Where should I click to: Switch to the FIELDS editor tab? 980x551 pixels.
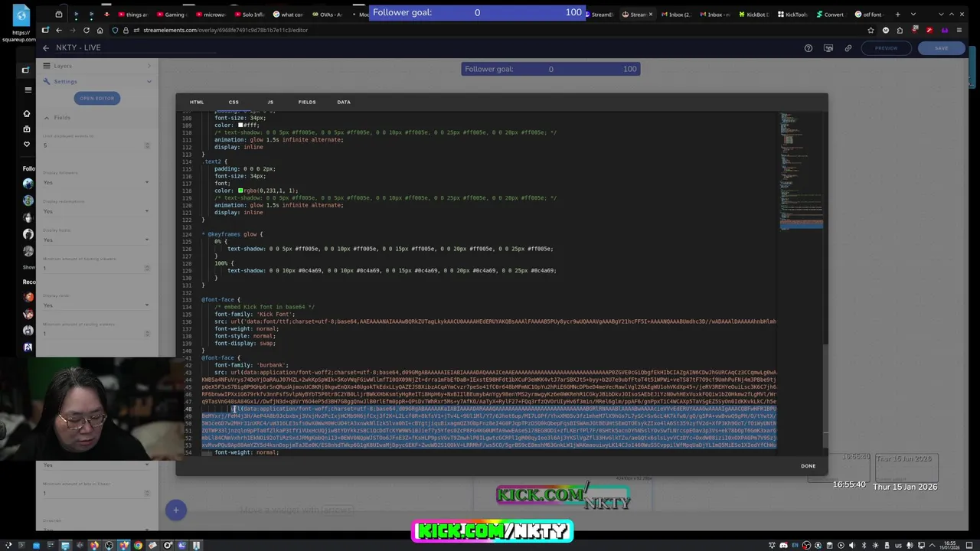click(x=307, y=102)
